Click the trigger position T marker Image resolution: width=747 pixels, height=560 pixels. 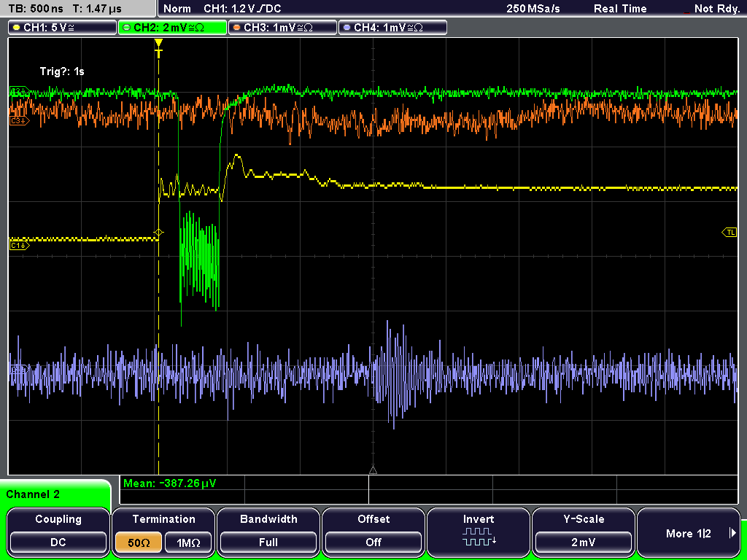click(158, 49)
